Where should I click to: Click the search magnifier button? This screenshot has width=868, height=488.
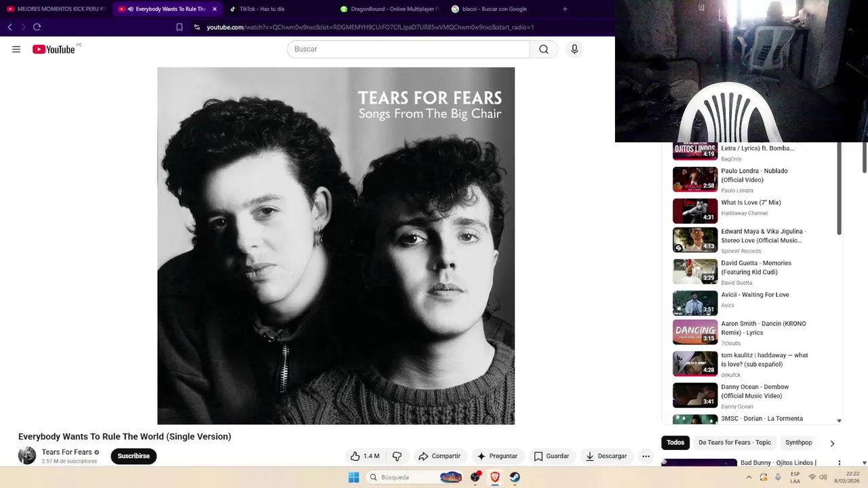click(544, 49)
